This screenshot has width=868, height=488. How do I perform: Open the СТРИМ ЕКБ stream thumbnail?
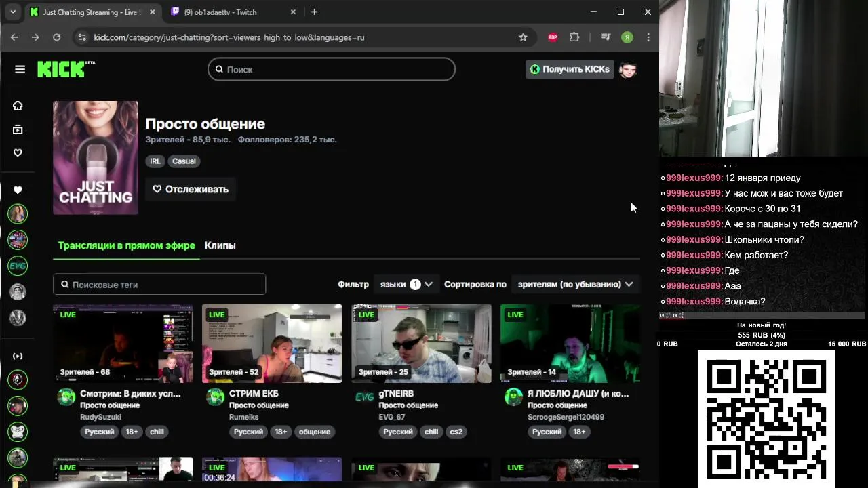click(x=272, y=344)
